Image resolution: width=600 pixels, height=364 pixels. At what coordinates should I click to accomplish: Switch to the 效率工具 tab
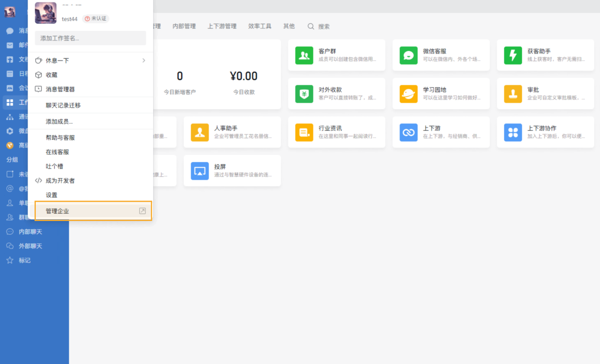(259, 26)
